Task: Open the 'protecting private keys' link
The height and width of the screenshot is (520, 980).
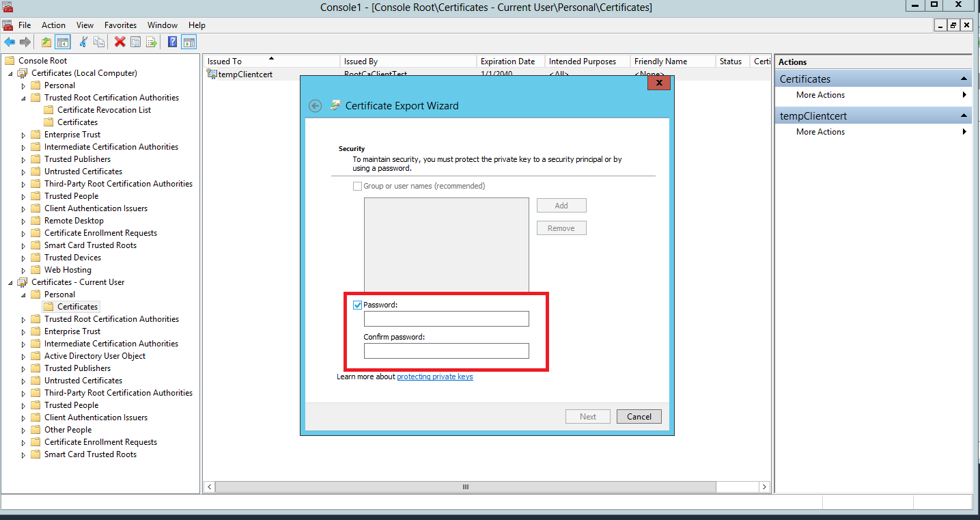Action: (x=434, y=377)
